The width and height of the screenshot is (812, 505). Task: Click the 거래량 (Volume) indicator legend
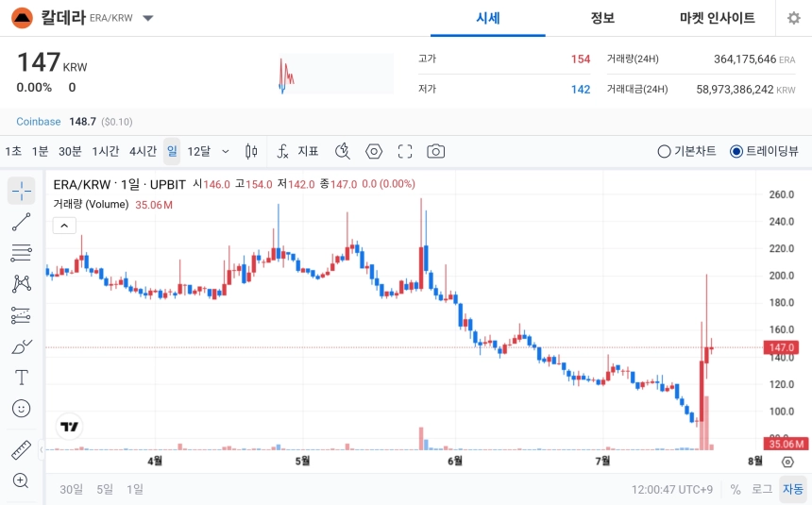pyautogui.click(x=91, y=205)
